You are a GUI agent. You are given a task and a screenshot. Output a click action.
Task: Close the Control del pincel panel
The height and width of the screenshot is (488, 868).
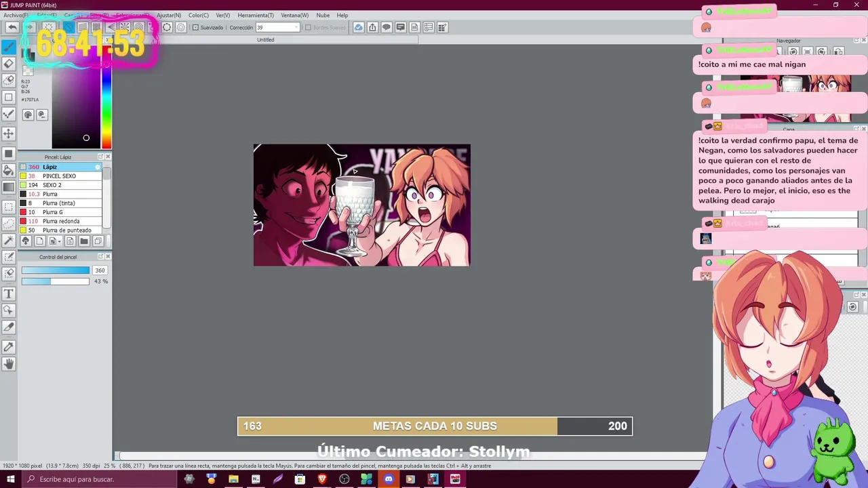(x=108, y=256)
